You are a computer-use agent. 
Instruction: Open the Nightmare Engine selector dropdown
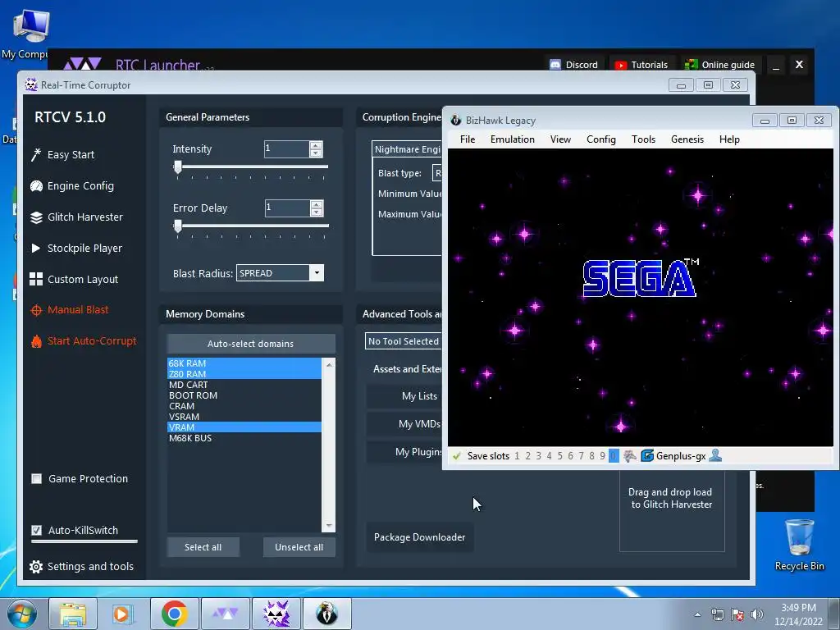pyautogui.click(x=407, y=149)
